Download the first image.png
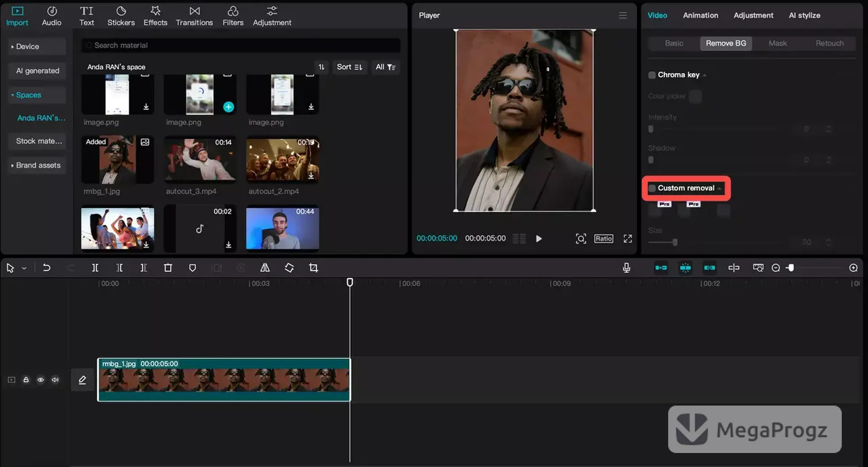This screenshot has height=467, width=868. click(146, 107)
